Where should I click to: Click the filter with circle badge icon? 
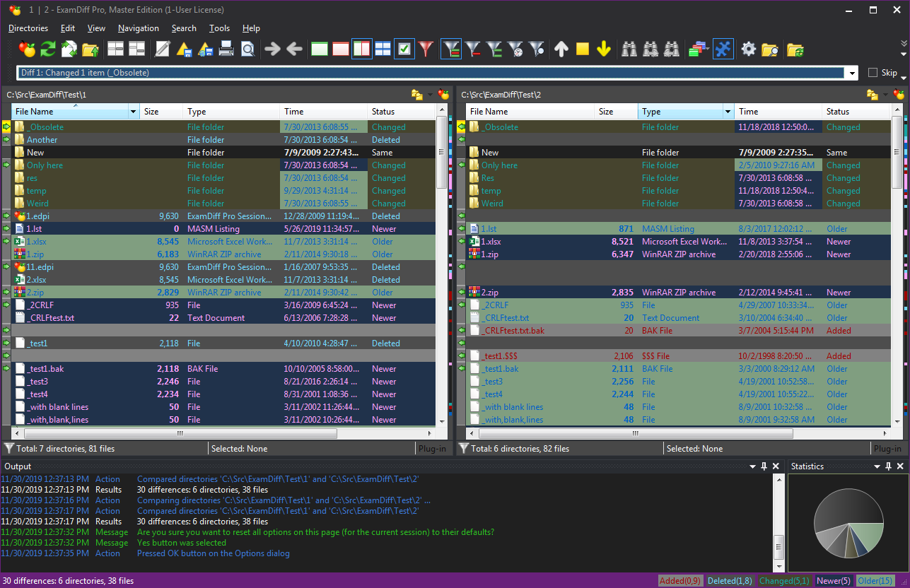tap(537, 49)
